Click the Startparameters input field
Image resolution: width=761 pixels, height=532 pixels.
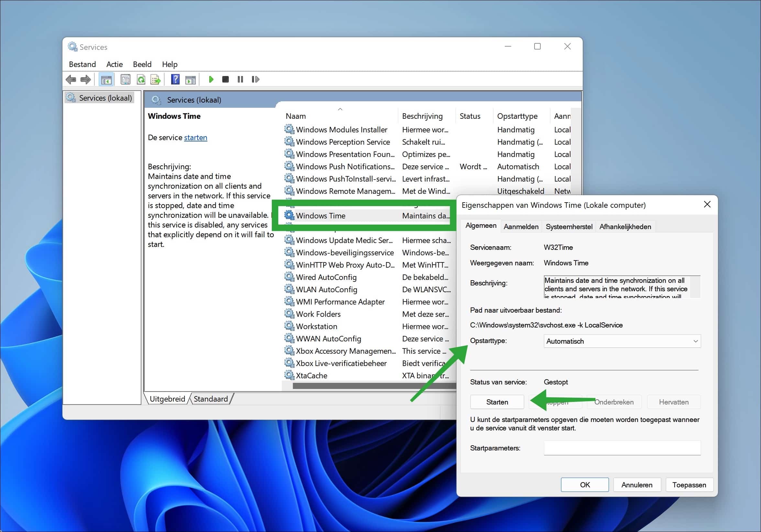[x=622, y=448]
